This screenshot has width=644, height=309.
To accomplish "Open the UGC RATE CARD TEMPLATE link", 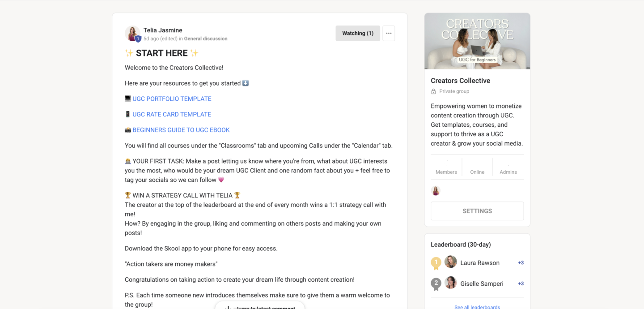I will coord(171,114).
